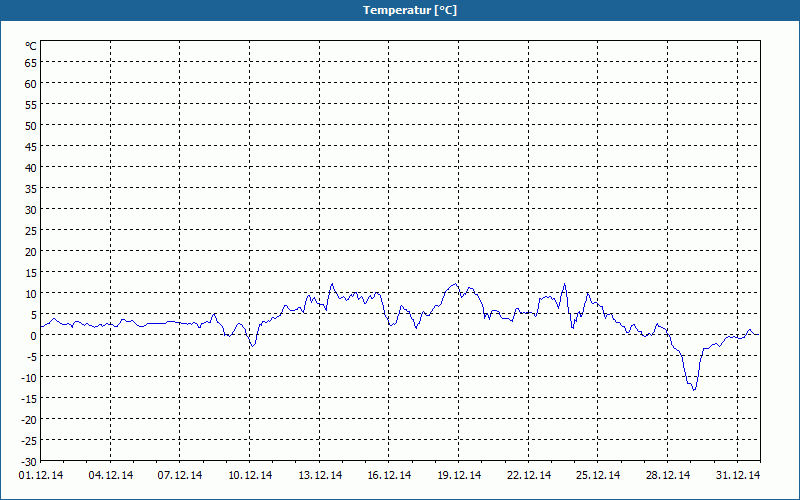Screen dimensions: 800x500
Task: Click the 55 value on temperature axis
Action: (x=31, y=105)
